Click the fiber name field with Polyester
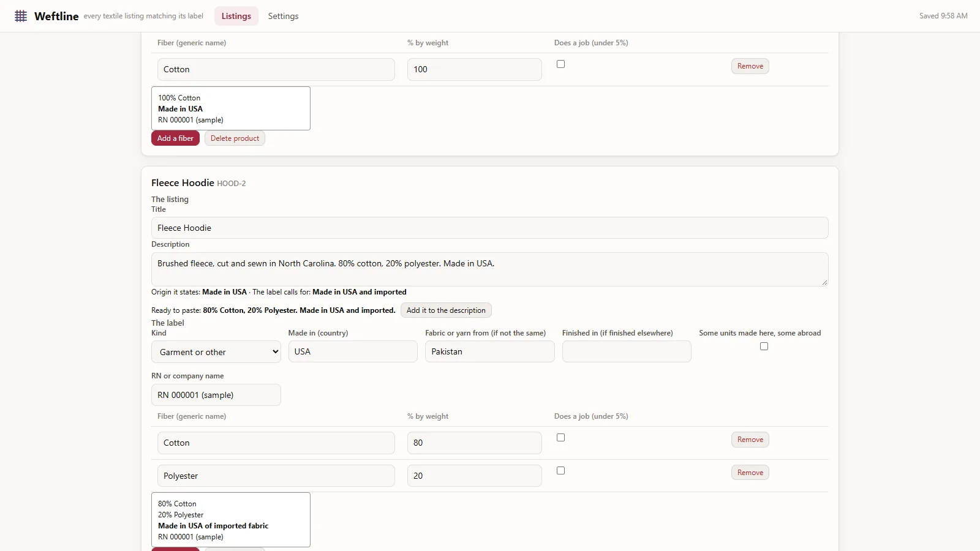 pos(276,476)
